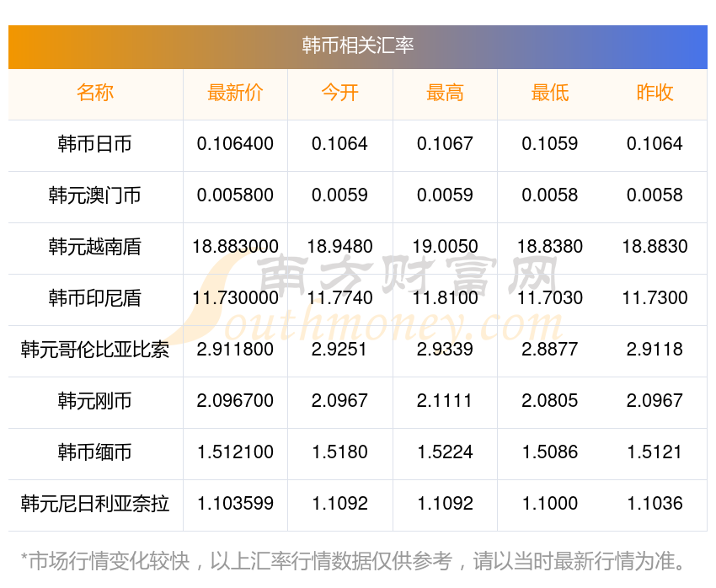Click the table title 韩币相关汇率
Viewport: 716px width, 588px height.
(357, 45)
